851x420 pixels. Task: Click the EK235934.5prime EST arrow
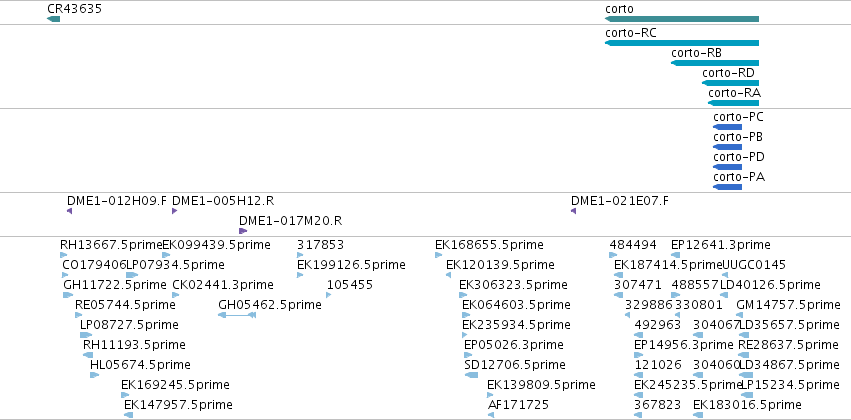[x=466, y=335]
